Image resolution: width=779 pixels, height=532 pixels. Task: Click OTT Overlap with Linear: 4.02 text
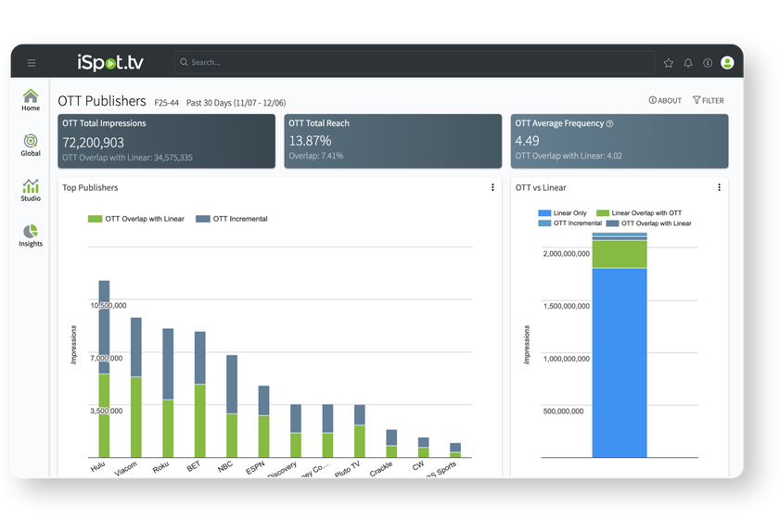[568, 156]
